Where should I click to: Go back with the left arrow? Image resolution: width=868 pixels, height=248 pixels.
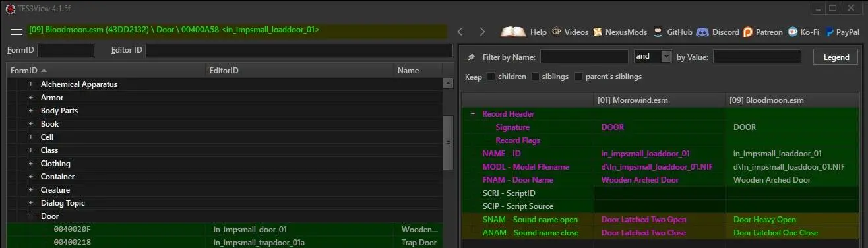460,32
